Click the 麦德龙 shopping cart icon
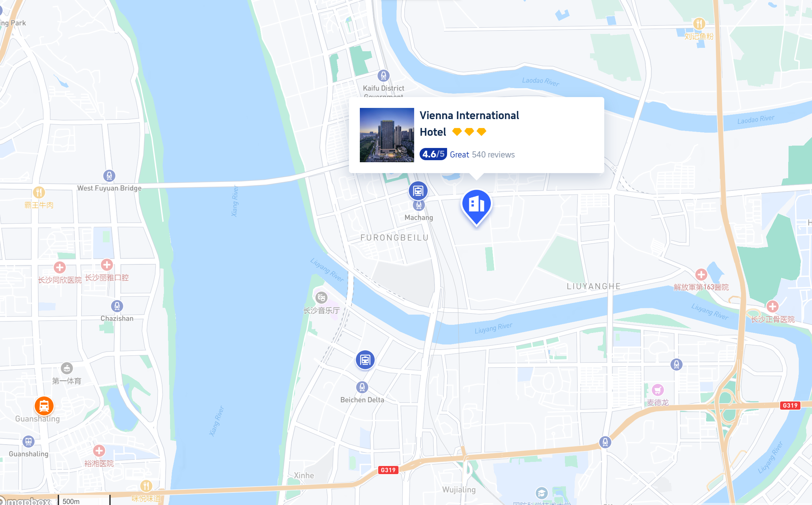812x505 pixels. pos(658,390)
